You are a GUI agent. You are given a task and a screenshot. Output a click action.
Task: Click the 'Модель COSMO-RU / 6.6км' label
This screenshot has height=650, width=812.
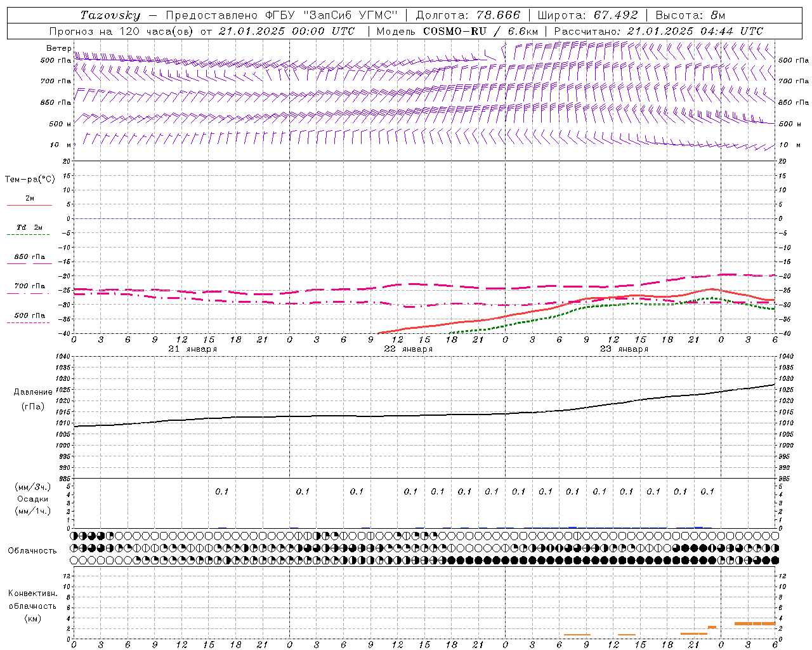[x=457, y=31]
